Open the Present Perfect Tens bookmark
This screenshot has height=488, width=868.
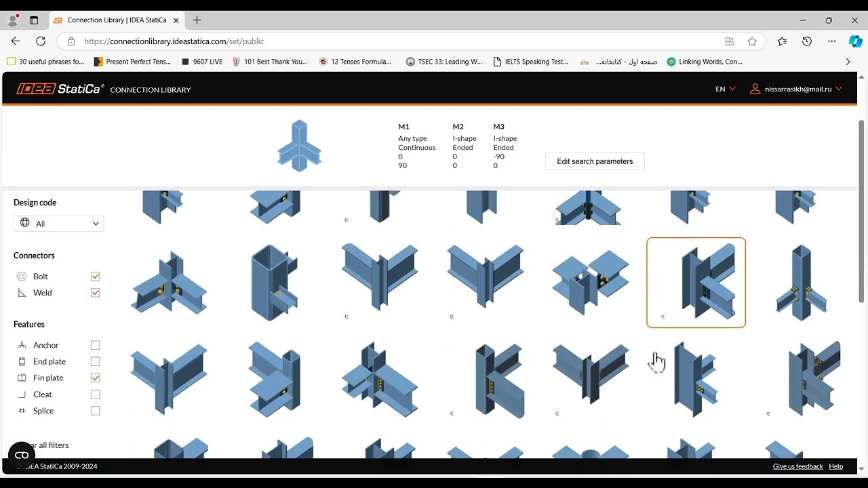132,62
